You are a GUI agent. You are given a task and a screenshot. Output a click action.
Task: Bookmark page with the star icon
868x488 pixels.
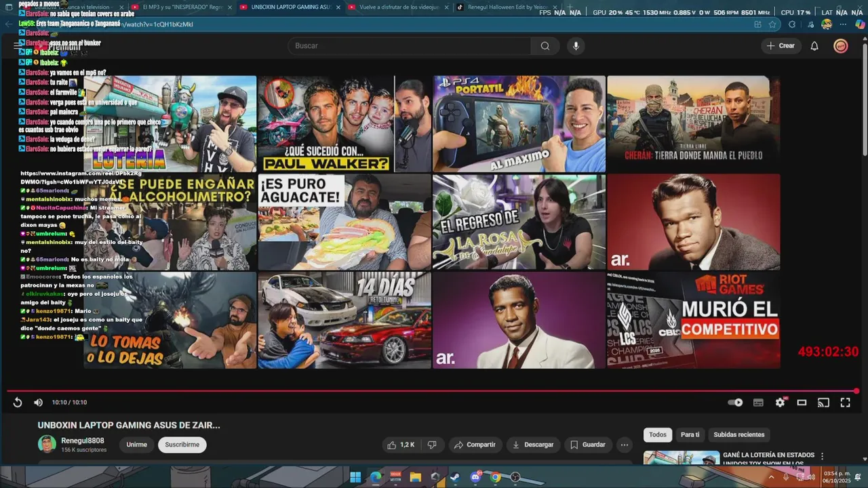coord(772,24)
